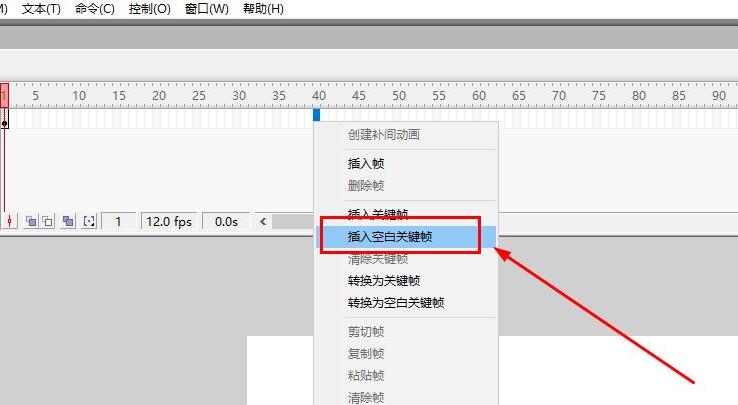738x405 pixels.
Task: Toggle the onion skin icon
Action: point(31,221)
